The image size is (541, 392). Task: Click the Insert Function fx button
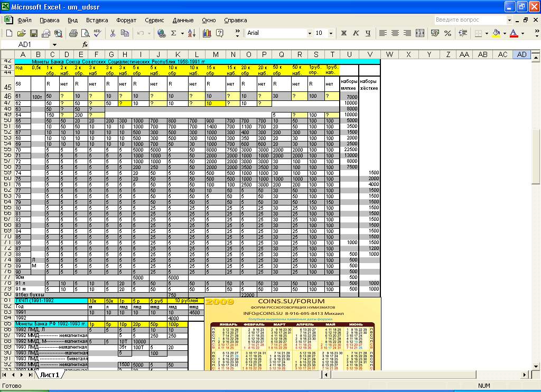85,45
